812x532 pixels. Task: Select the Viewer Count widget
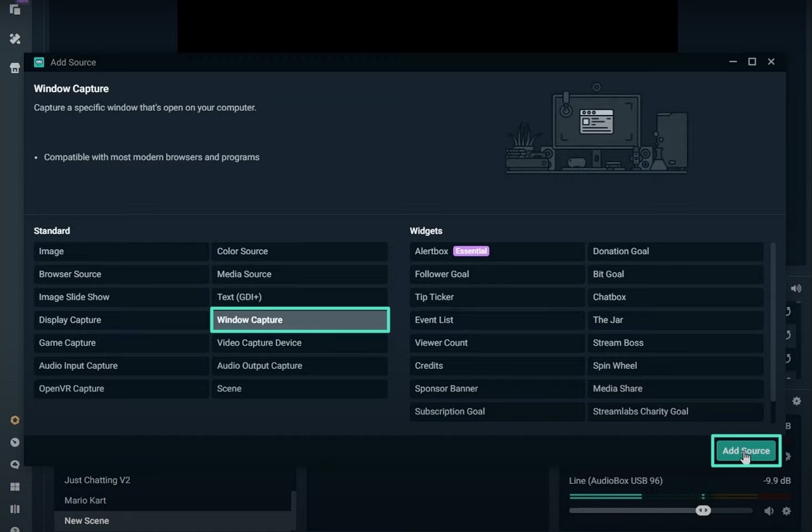coord(497,343)
